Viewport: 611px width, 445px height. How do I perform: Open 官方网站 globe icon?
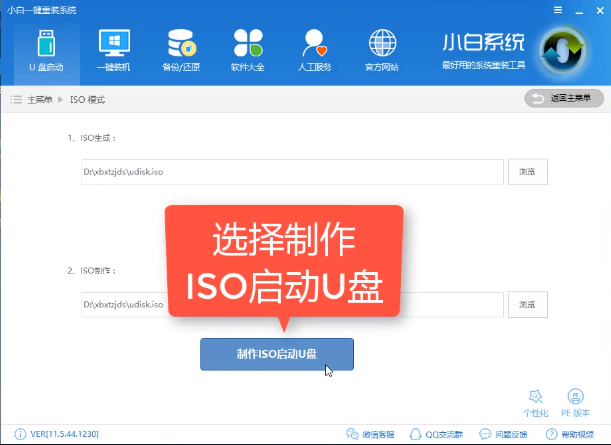coord(382,50)
